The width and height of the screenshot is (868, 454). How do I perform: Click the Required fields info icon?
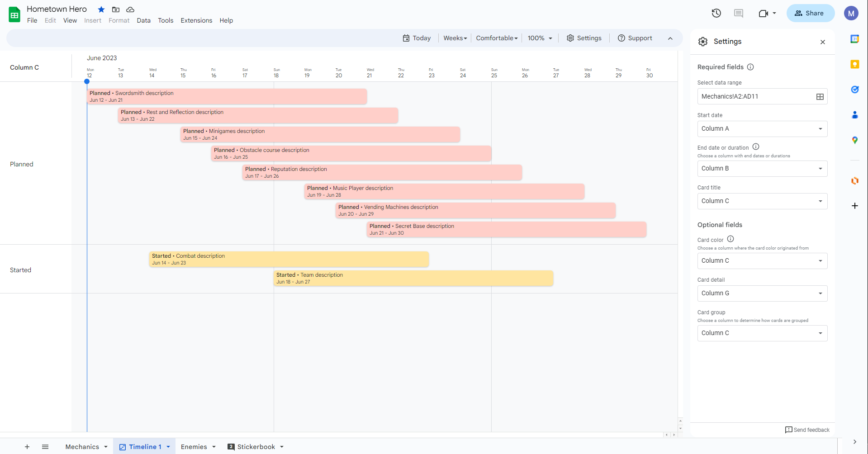751,66
